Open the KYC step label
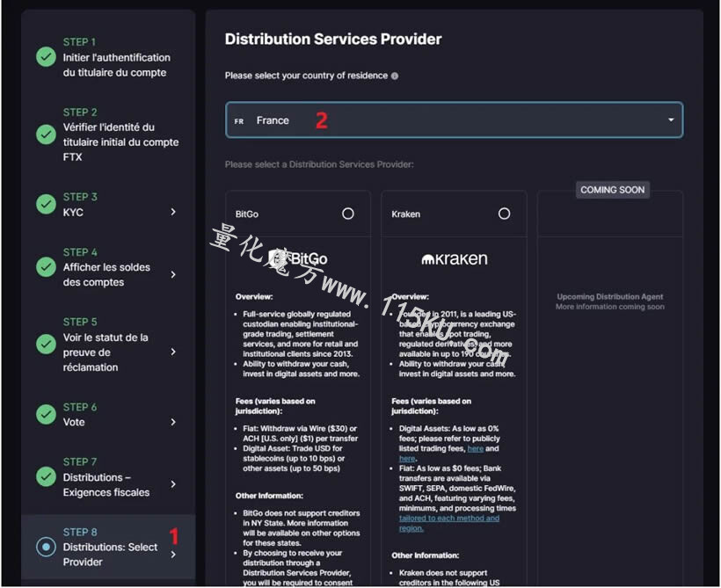This screenshot has width=721, height=588. click(x=73, y=213)
